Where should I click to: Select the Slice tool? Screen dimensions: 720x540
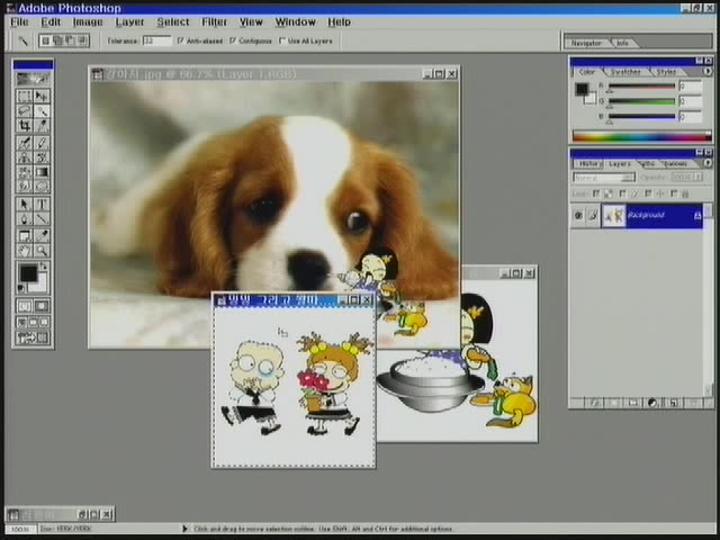click(42, 125)
